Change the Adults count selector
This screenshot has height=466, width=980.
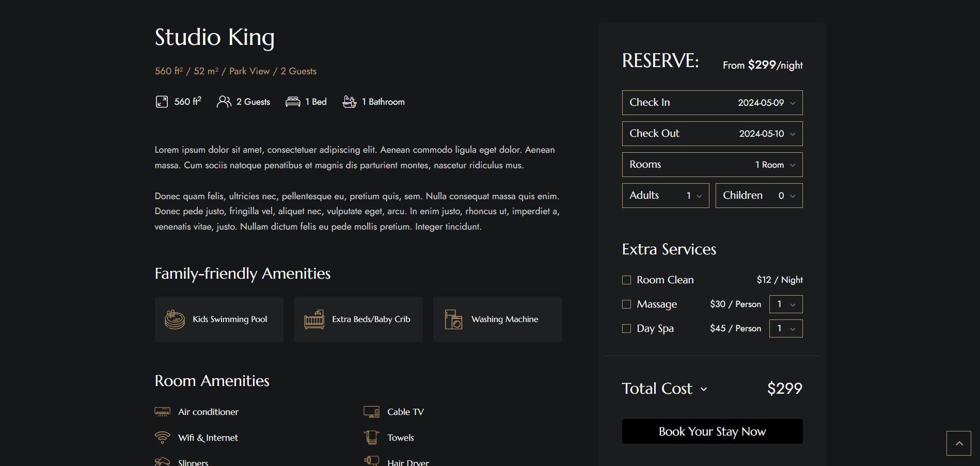pos(665,196)
